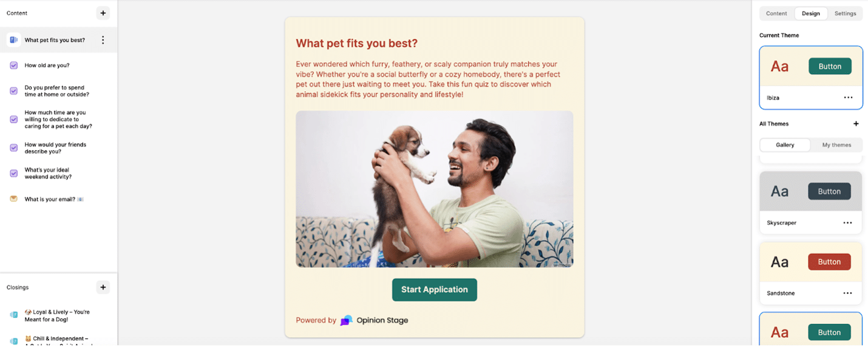Switch to the Content tab

point(776,13)
